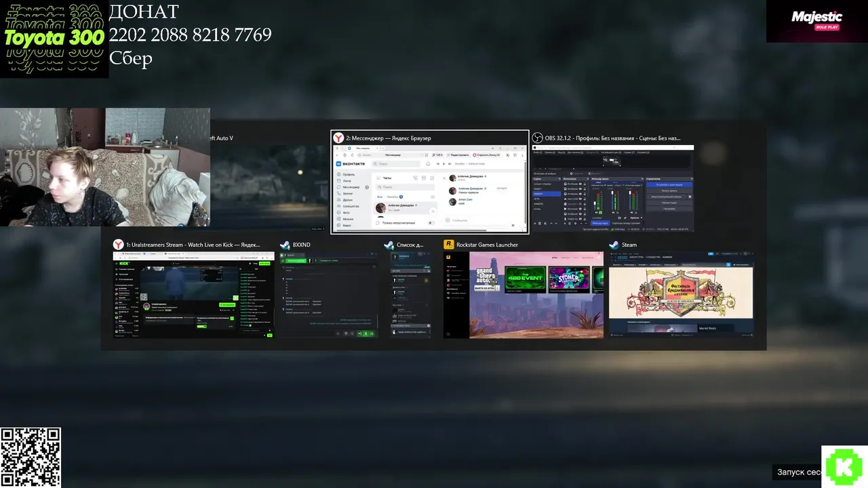Switch to the Мессенджер Яндекс Браузер window thumbnail
Screen dimensions: 868x488
tap(430, 188)
